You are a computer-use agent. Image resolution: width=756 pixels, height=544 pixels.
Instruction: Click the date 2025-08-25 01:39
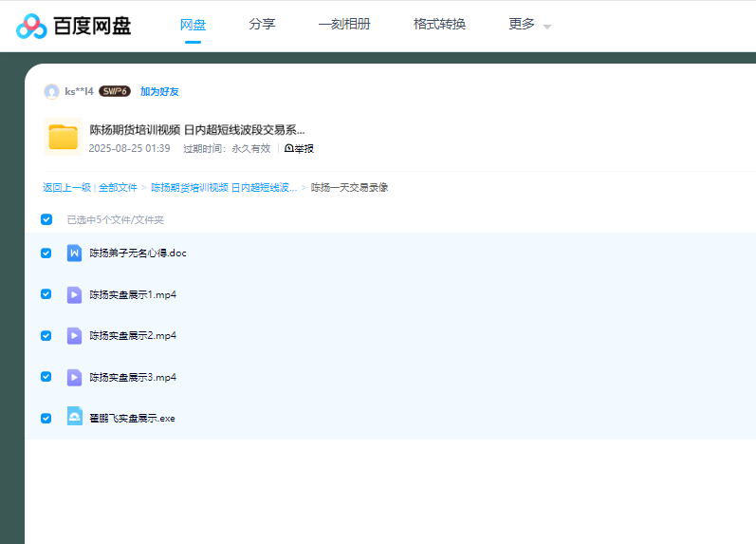click(129, 149)
